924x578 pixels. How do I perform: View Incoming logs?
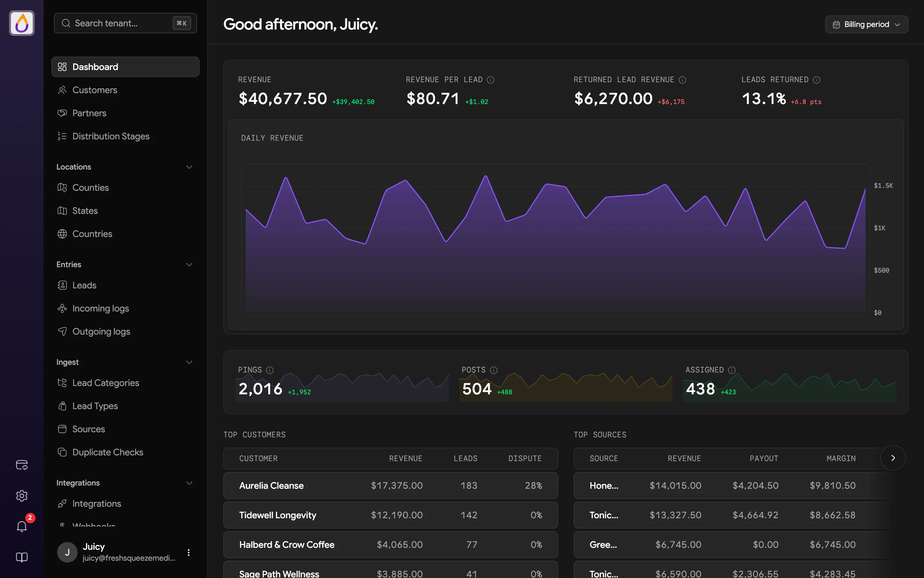click(x=125, y=309)
